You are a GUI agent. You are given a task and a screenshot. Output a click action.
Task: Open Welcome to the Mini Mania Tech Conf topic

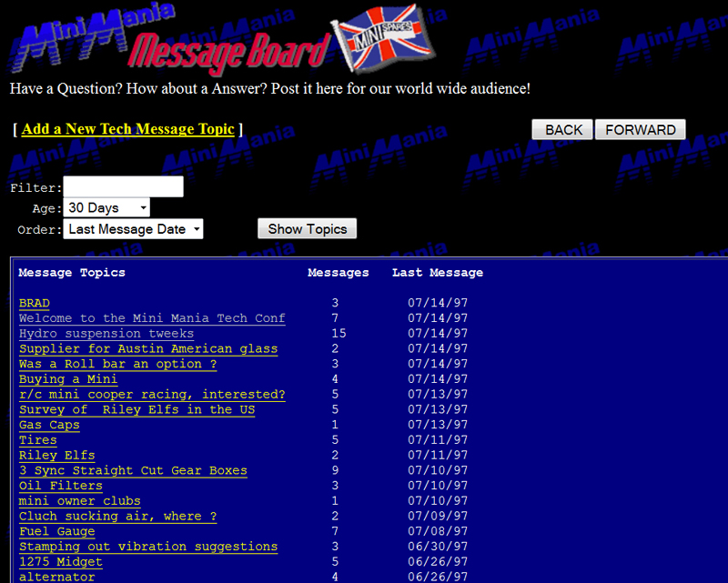[152, 318]
